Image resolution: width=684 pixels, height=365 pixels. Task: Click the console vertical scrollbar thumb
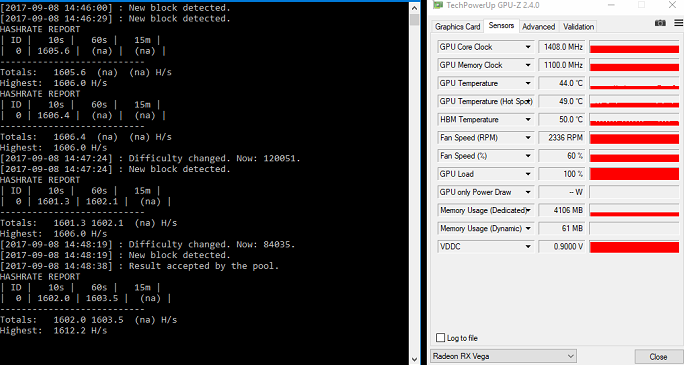[x=414, y=20]
